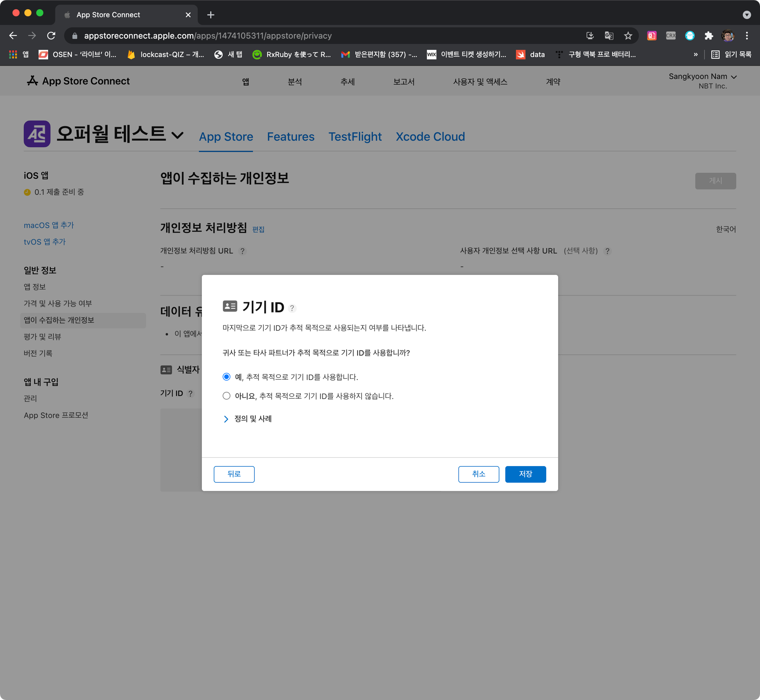760x700 pixels.
Task: Open the Chrome extensions puzzle icon
Action: coord(709,36)
